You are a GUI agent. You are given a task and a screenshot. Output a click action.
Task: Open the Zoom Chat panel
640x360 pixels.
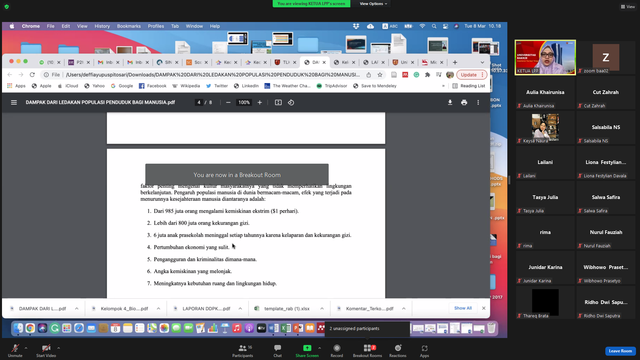point(278,350)
